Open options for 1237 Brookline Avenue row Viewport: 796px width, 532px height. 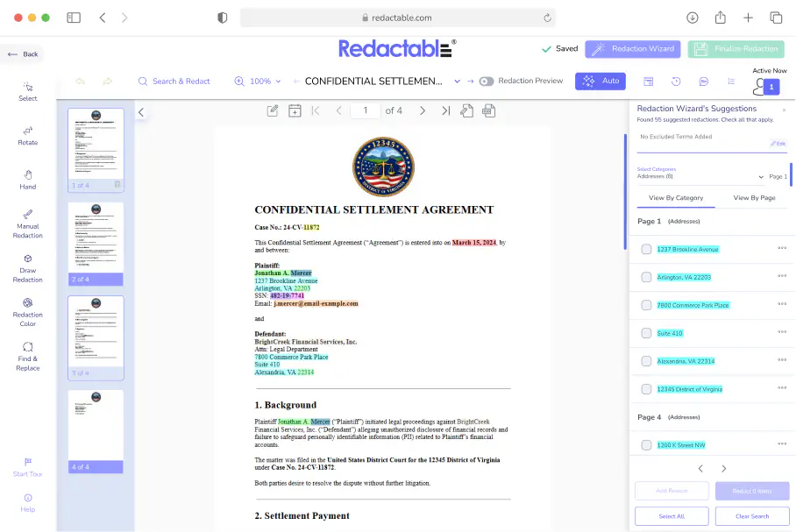tap(782, 248)
